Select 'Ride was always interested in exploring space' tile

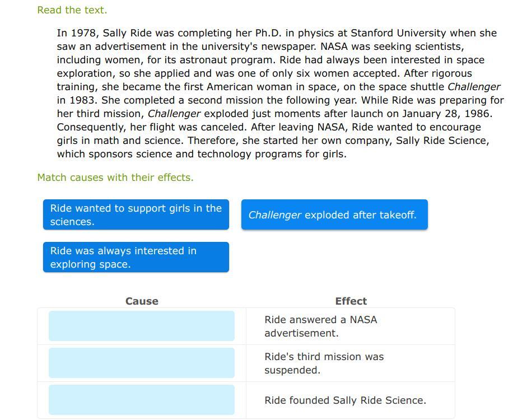coord(136,257)
